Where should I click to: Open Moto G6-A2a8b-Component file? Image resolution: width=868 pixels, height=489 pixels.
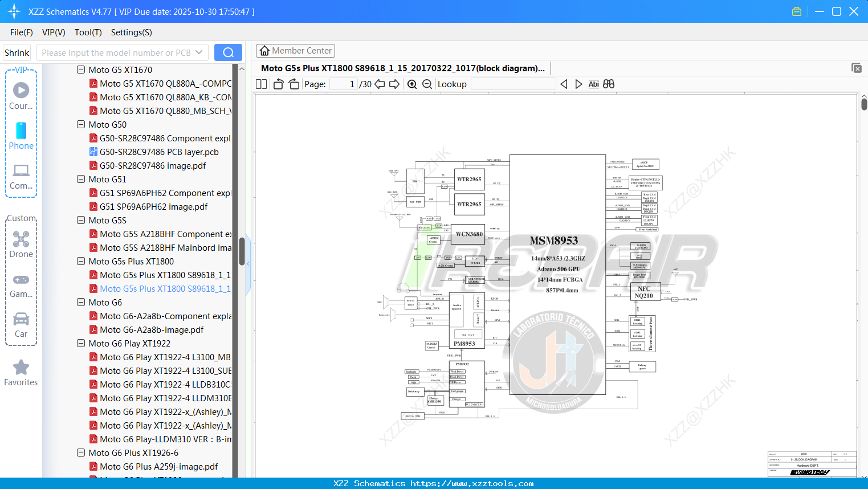coord(160,316)
